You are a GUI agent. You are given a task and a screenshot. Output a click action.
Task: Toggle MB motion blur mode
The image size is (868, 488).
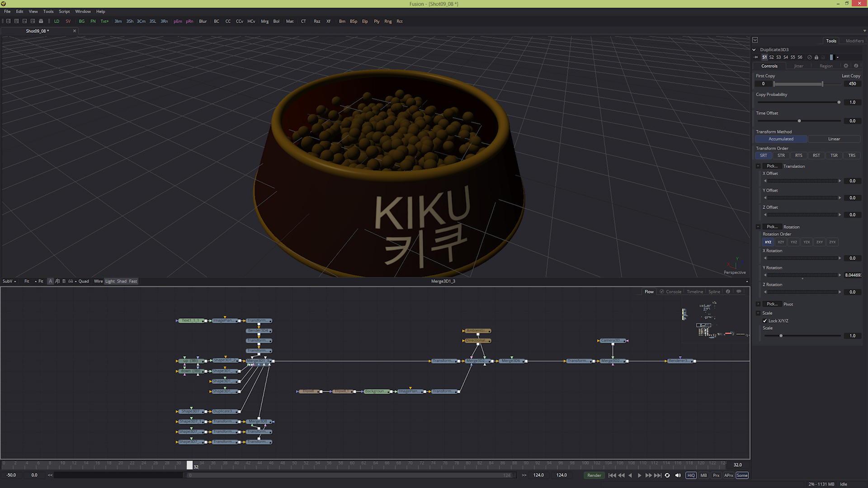point(703,475)
